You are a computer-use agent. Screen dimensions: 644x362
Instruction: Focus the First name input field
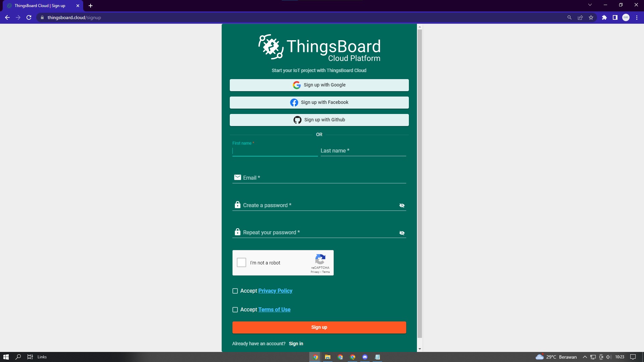[x=275, y=151]
